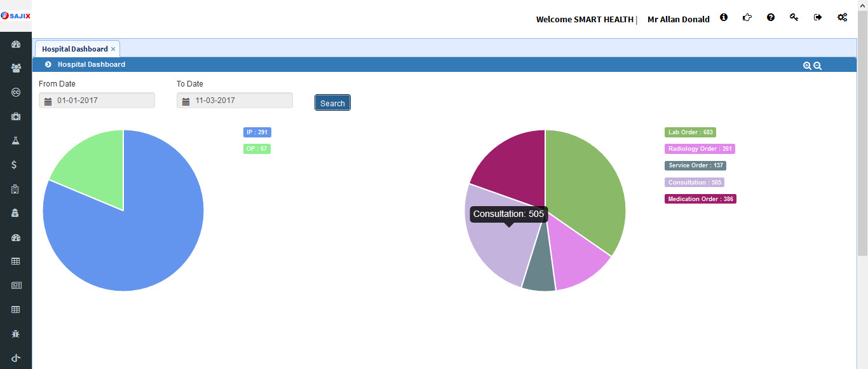Click the bug icon in sidebar
The width and height of the screenshot is (868, 369).
click(x=16, y=333)
